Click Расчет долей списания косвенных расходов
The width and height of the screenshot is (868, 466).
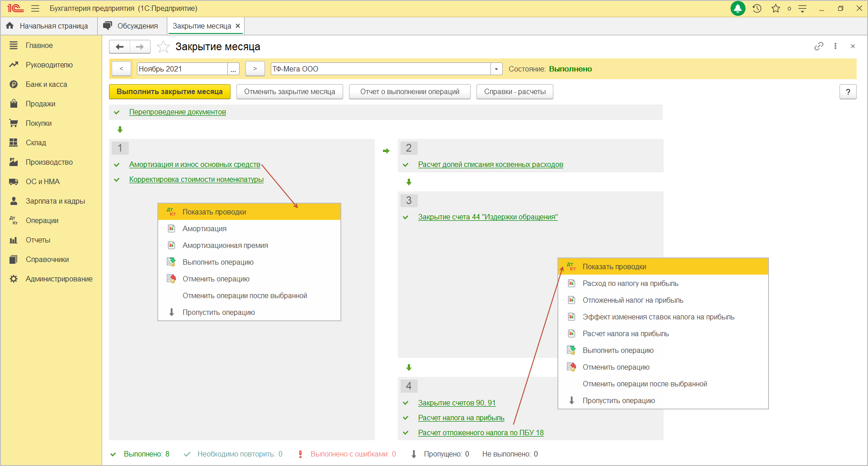491,164
